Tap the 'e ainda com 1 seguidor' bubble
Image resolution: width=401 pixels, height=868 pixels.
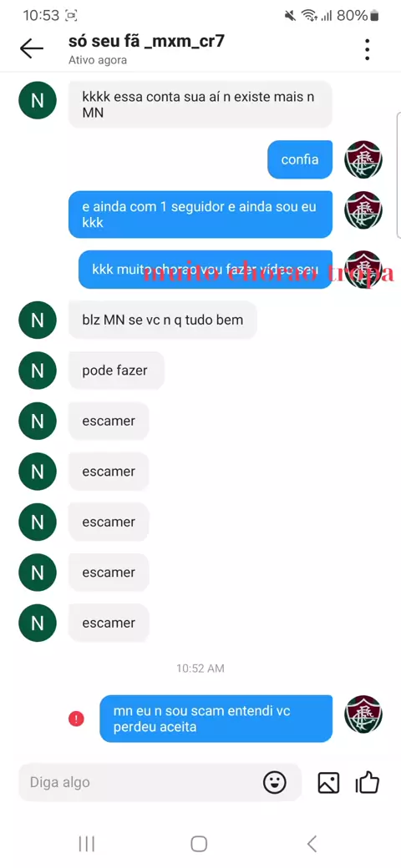(200, 214)
